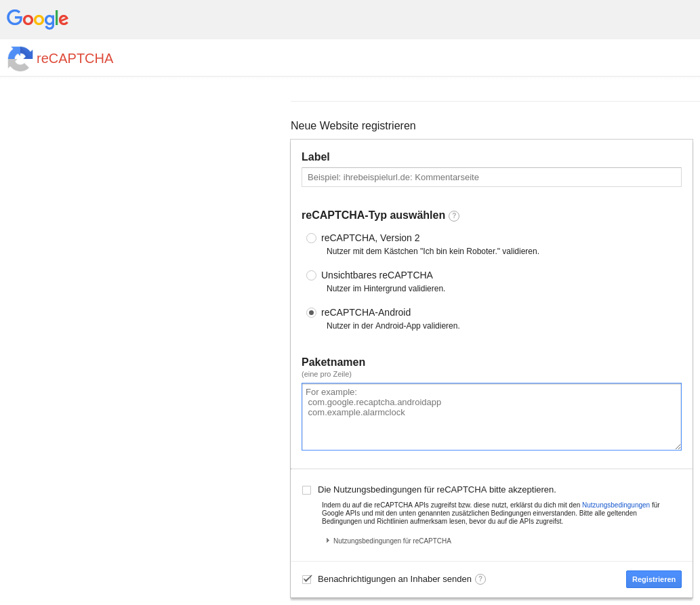The height and width of the screenshot is (605, 700).
Task: Click the Google logo
Action: click(x=38, y=19)
